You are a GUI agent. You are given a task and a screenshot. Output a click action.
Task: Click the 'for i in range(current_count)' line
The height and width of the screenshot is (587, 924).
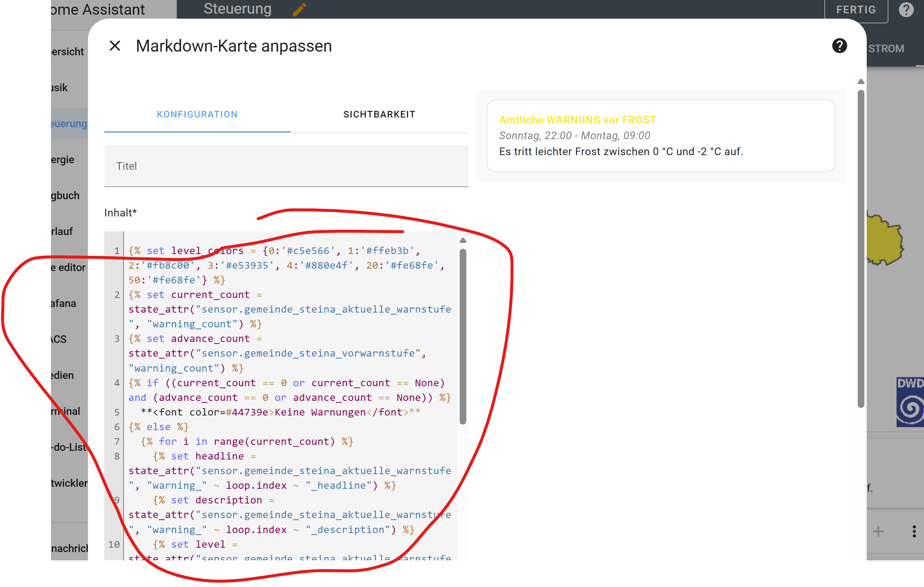coord(246,441)
